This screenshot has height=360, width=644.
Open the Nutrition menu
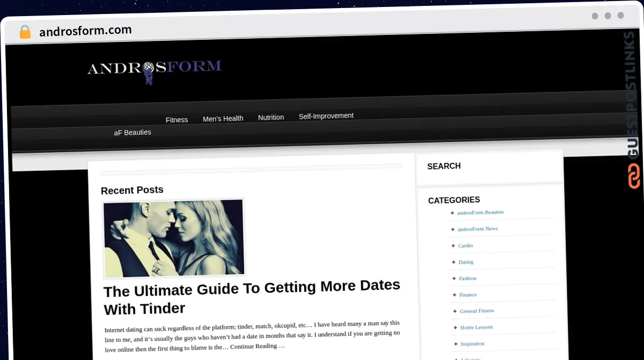(x=271, y=117)
